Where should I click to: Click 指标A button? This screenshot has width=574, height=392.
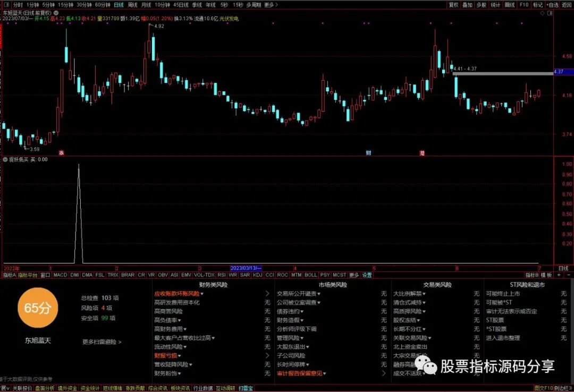click(10, 275)
